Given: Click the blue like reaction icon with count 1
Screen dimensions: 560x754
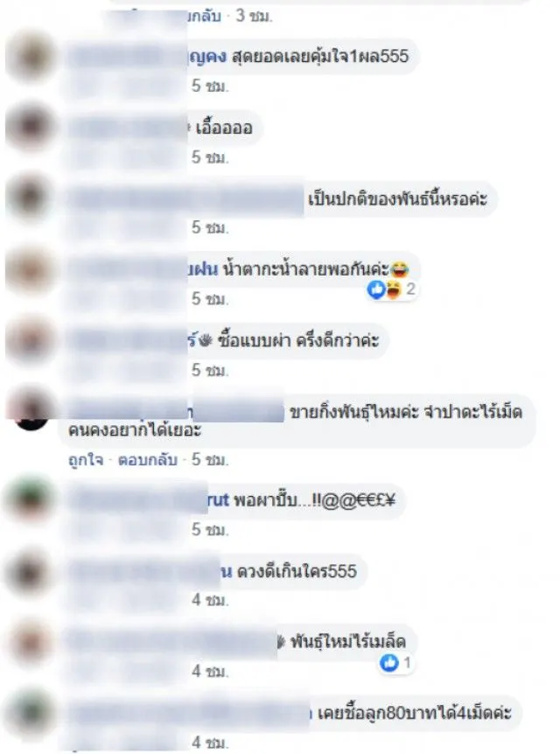Looking at the screenshot, I should [x=395, y=663].
